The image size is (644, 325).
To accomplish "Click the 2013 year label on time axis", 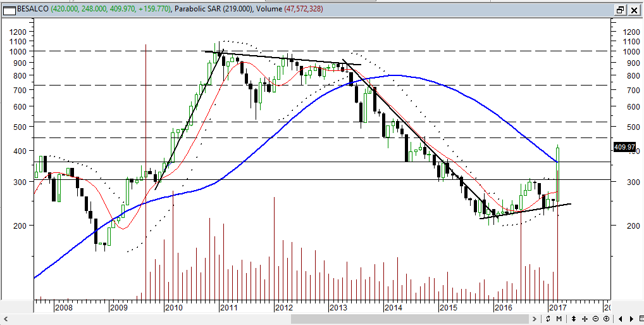I will click(x=339, y=307).
